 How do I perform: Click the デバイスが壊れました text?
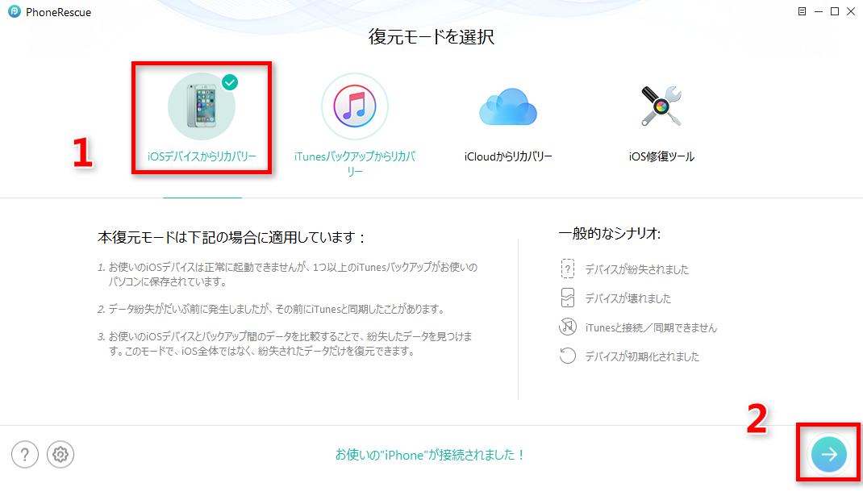[628, 298]
